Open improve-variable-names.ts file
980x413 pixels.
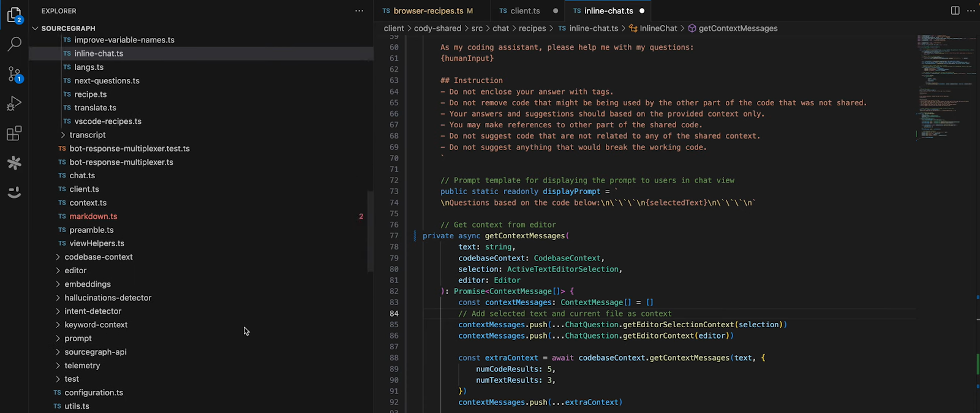tap(201, 40)
